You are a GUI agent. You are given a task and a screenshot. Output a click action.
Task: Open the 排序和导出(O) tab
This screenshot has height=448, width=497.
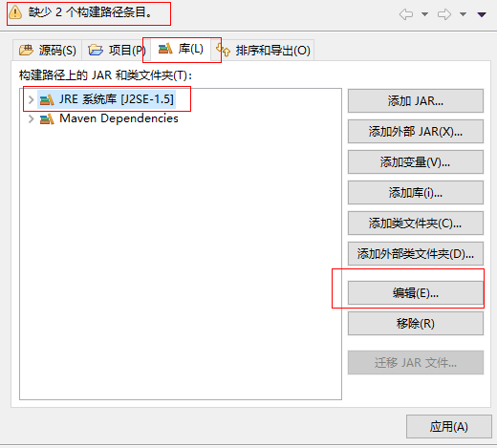263,50
